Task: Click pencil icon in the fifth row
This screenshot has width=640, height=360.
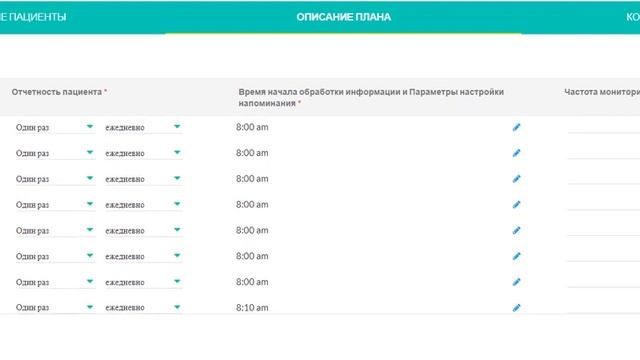Action: pyautogui.click(x=516, y=231)
